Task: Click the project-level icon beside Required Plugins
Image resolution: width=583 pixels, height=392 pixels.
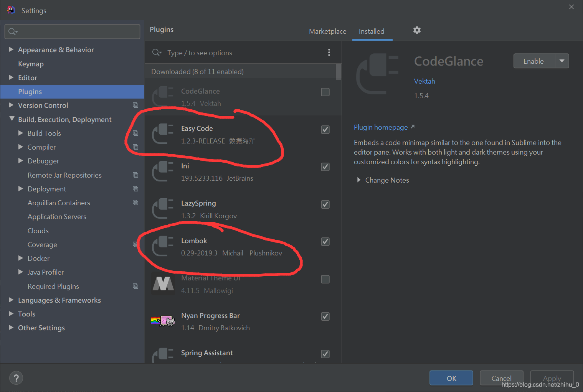Action: point(135,286)
